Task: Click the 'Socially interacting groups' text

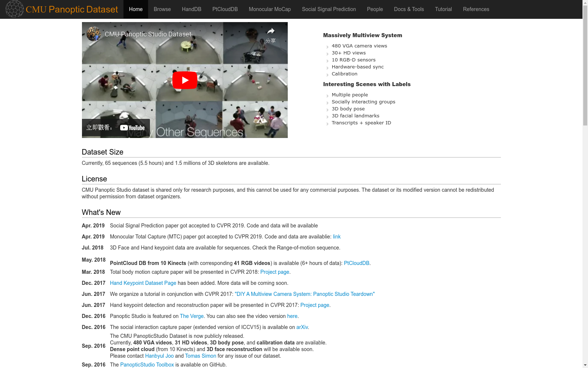Action: point(363,102)
